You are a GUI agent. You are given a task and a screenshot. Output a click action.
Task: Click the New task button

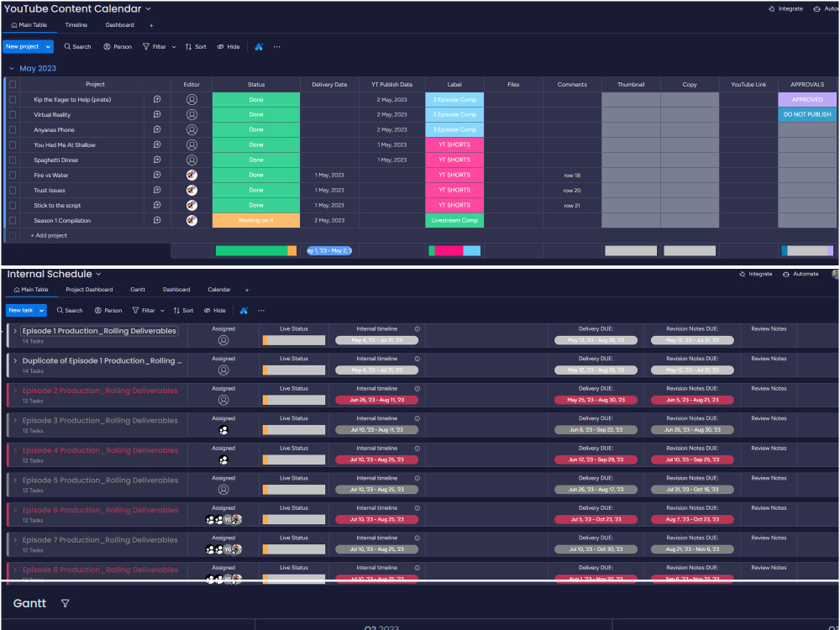pos(21,310)
